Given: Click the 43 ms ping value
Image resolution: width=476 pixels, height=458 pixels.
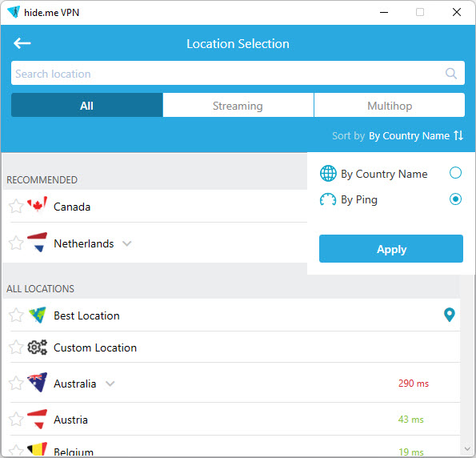Looking at the screenshot, I should click(x=410, y=420).
